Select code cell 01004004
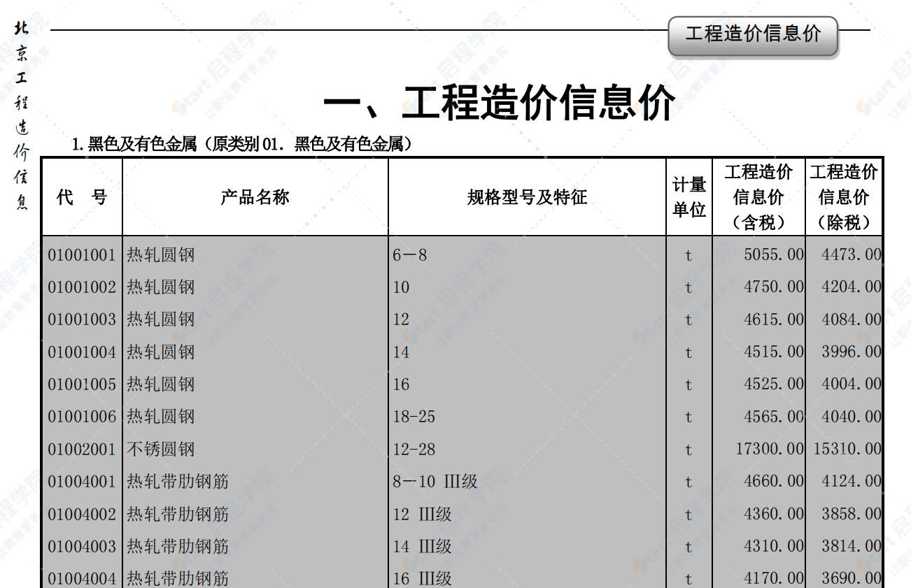 point(82,578)
